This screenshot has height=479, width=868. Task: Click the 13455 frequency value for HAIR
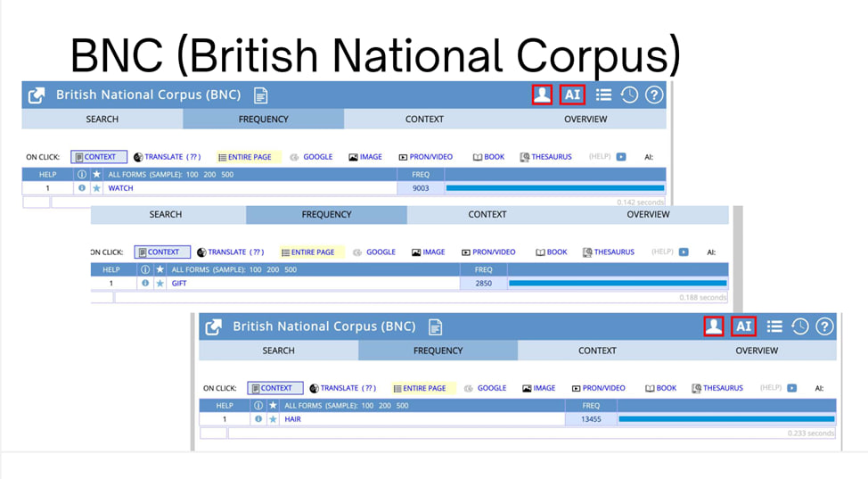pyautogui.click(x=591, y=419)
